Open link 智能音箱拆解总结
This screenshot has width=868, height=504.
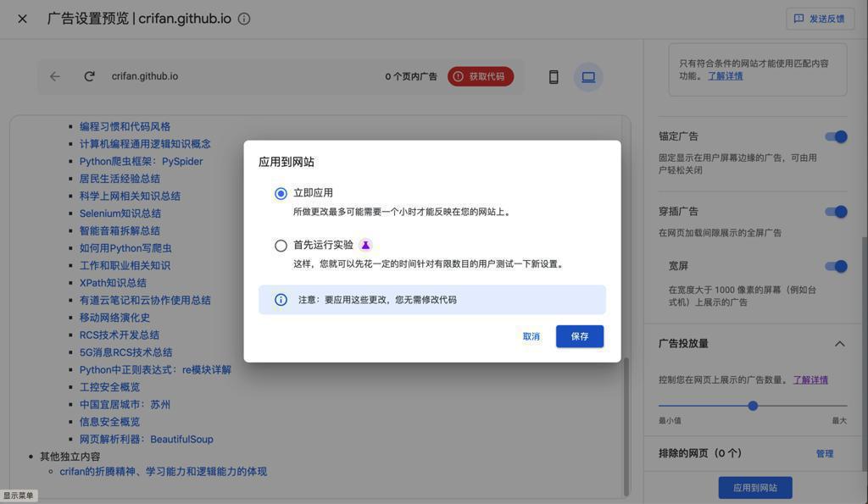pyautogui.click(x=120, y=230)
